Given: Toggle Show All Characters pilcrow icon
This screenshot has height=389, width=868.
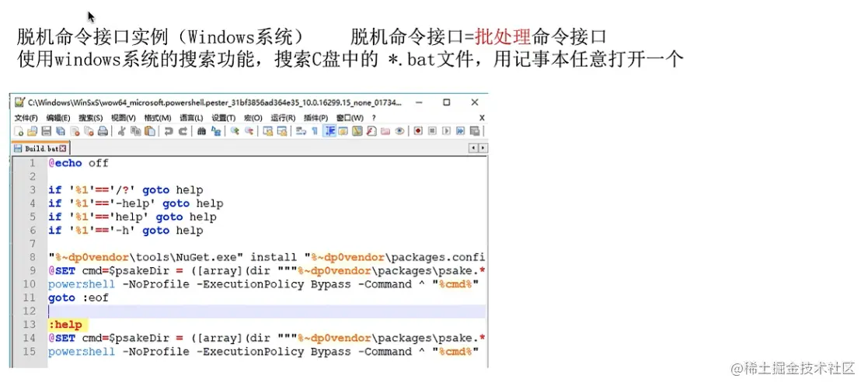Looking at the screenshot, I should 315,131.
